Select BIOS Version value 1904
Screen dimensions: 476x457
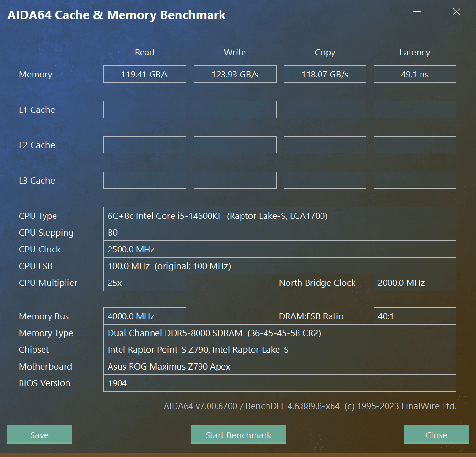point(279,383)
